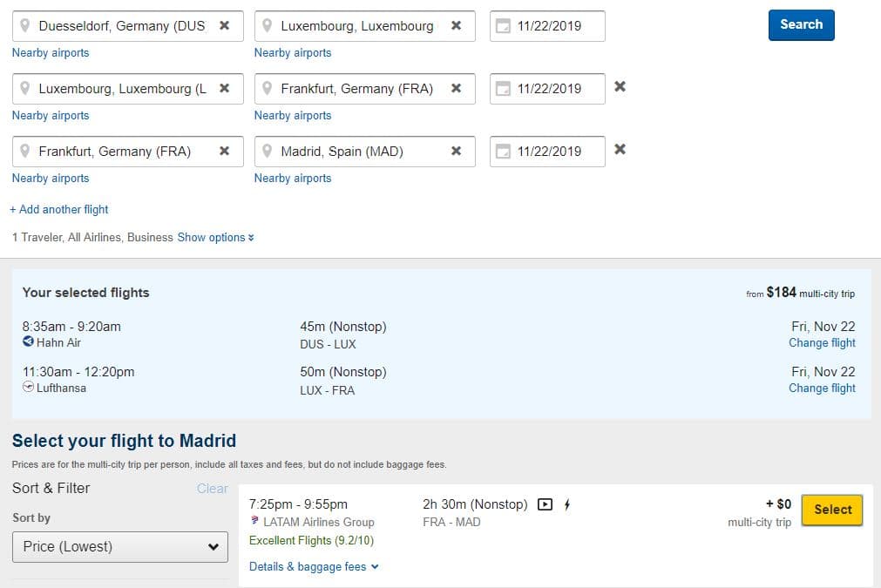Open calendar icon for first flight date
The height and width of the screenshot is (588, 881).
click(x=502, y=27)
